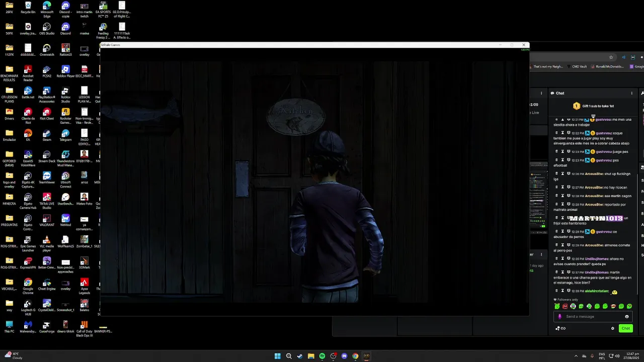644x362 pixels.
Task: Open weather widget on the taskbar
Action: point(12,356)
